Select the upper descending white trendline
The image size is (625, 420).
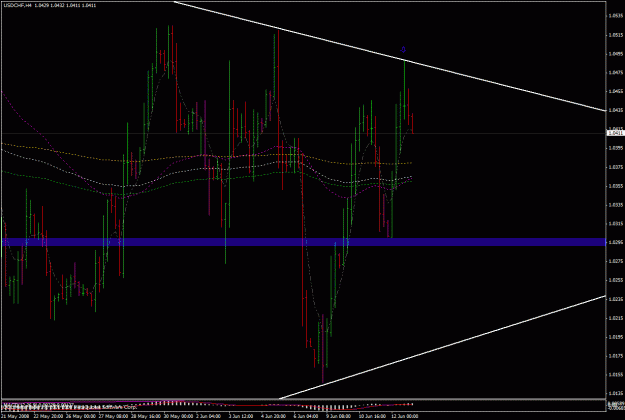390,56
